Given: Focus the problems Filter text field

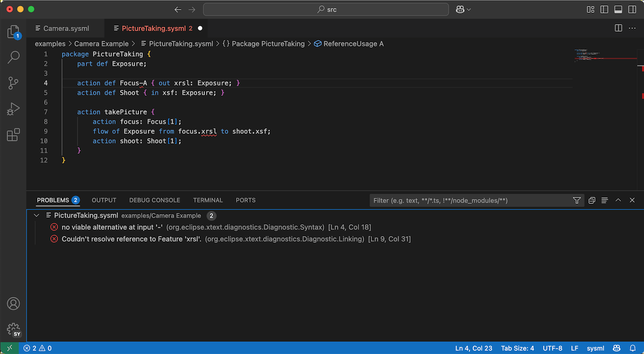Looking at the screenshot, I should 470,201.
